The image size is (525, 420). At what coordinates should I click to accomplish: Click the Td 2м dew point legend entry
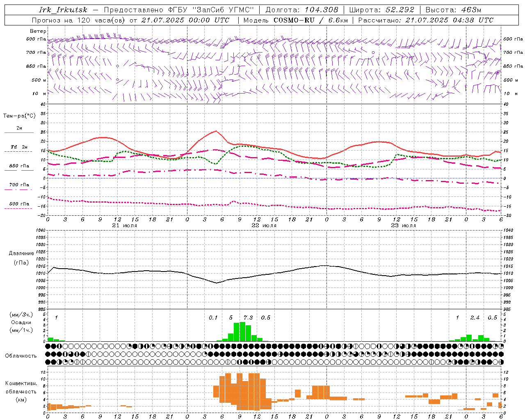click(19, 147)
